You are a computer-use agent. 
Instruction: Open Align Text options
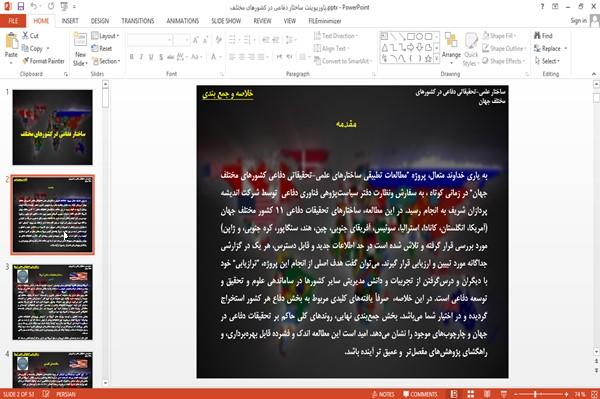click(331, 49)
